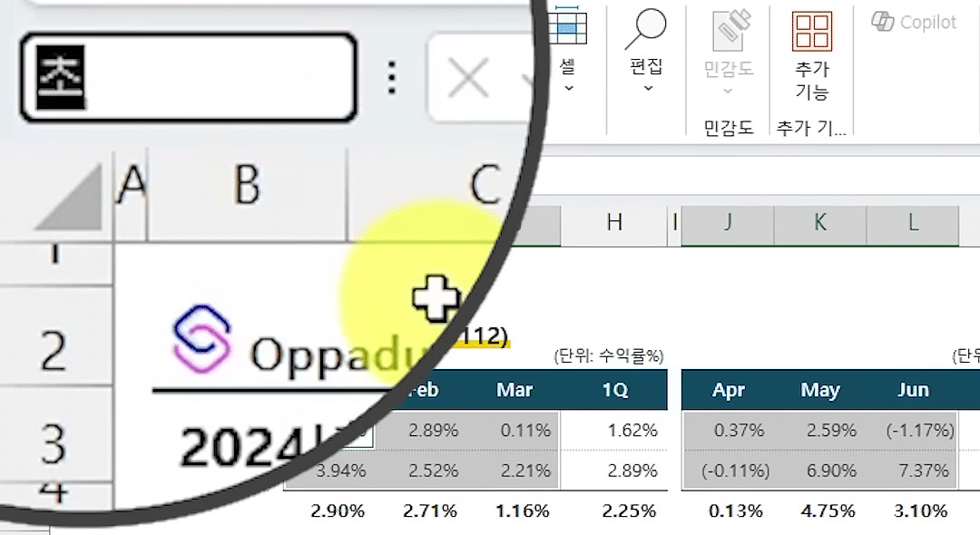Image resolution: width=980 pixels, height=535 pixels.
Task: Select cell showing 0.11%
Action: click(x=514, y=430)
